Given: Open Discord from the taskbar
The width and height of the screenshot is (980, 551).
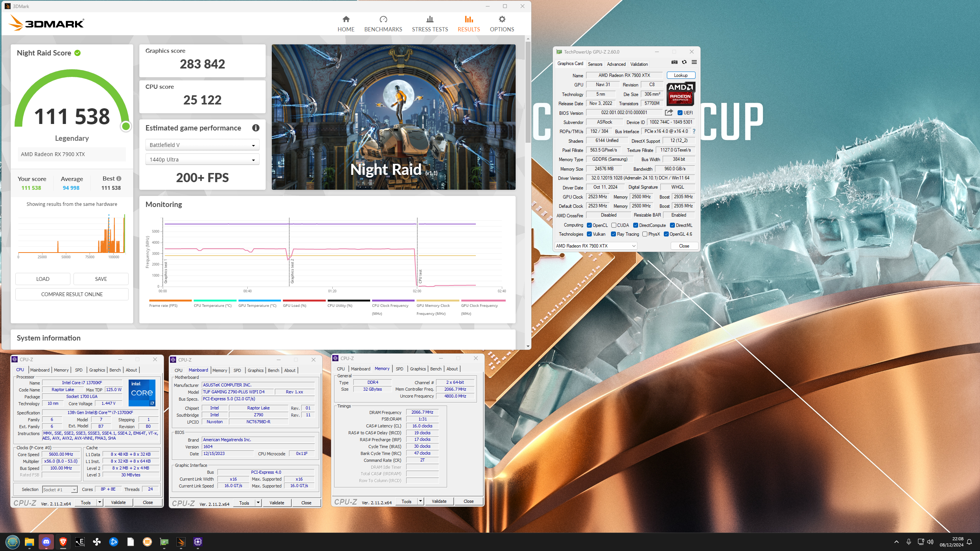Looking at the screenshot, I should [x=46, y=542].
